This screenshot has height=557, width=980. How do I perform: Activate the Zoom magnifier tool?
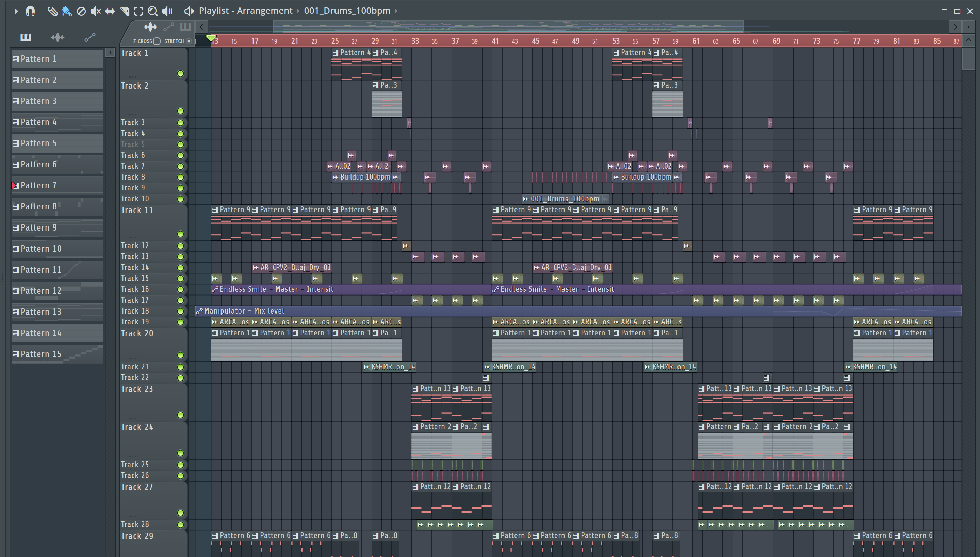(x=153, y=11)
